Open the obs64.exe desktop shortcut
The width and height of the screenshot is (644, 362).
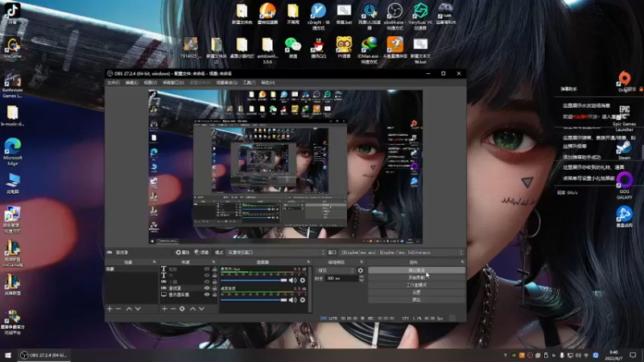[x=394, y=16]
